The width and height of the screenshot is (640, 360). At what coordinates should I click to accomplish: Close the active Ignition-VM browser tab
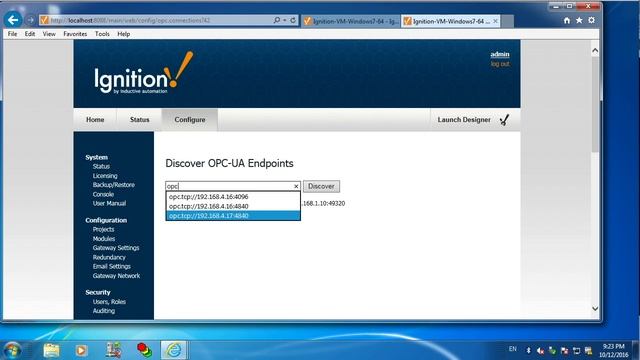click(496, 21)
